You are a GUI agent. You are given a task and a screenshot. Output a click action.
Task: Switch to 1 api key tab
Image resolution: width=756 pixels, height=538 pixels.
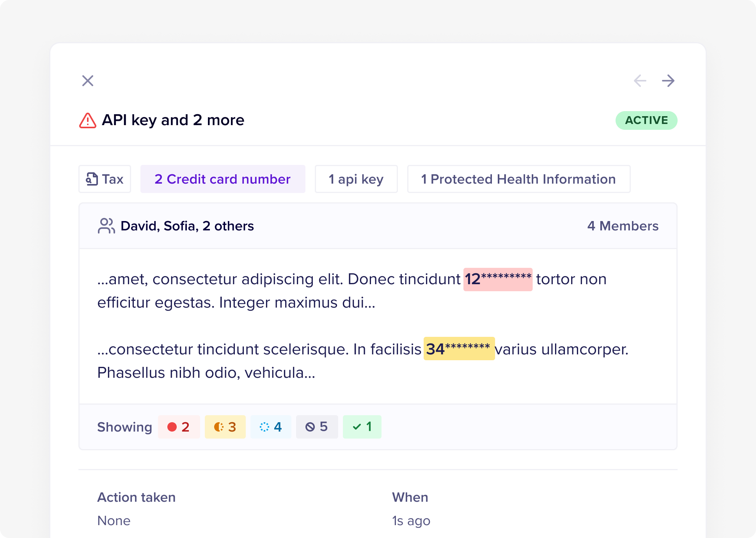coord(356,179)
